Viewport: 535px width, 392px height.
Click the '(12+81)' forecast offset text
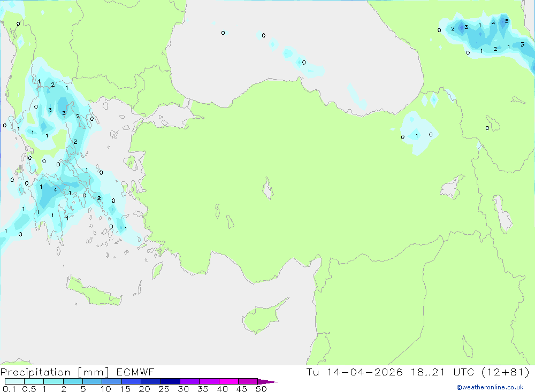click(x=506, y=372)
